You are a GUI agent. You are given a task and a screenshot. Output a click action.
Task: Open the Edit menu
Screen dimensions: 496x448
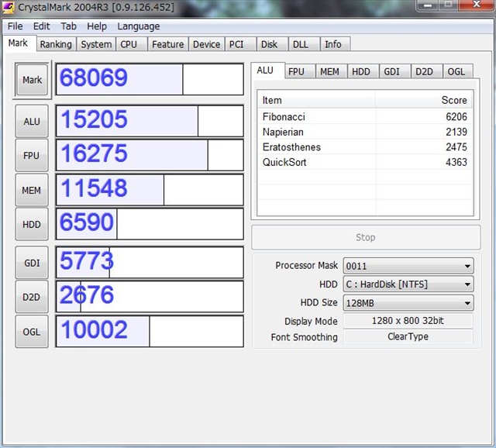coord(41,26)
